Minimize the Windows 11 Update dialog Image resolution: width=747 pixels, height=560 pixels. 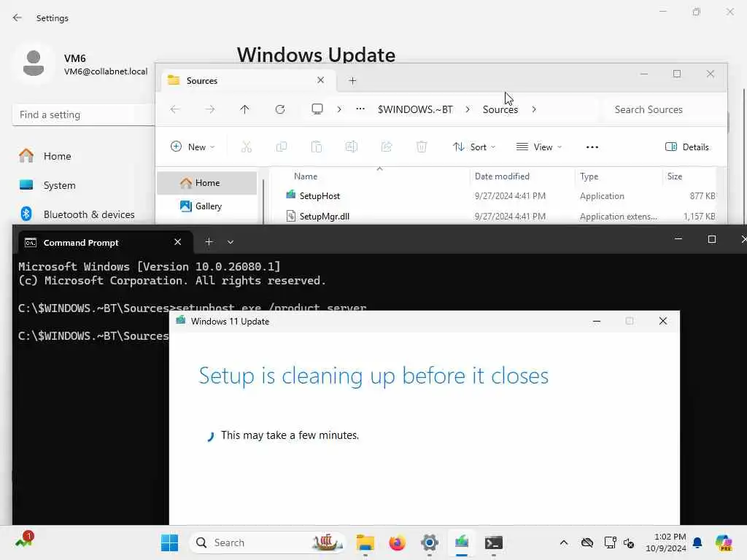coord(597,321)
